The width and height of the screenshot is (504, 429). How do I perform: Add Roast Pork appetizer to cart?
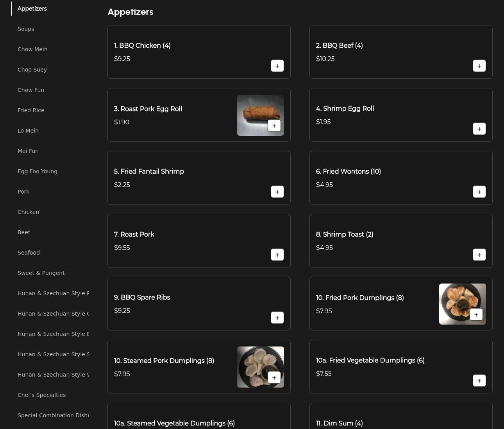(x=277, y=255)
